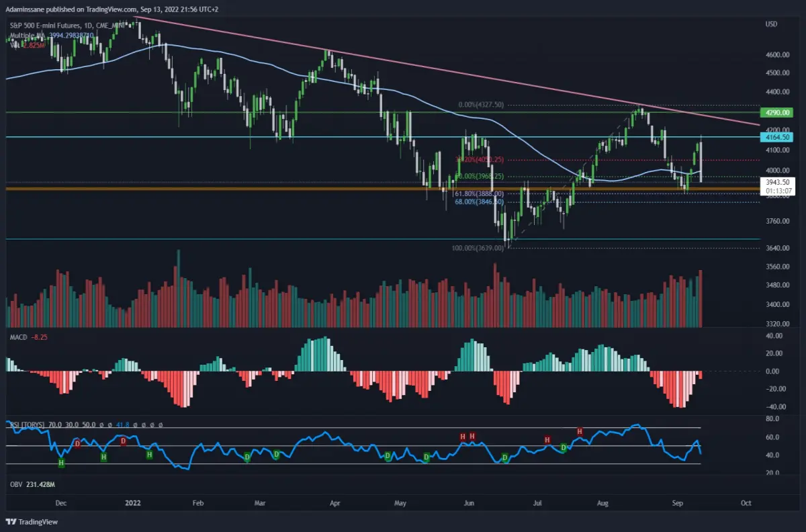Click the TradingView wordmark text
Screen dimensions: 806x532
click(x=37, y=522)
